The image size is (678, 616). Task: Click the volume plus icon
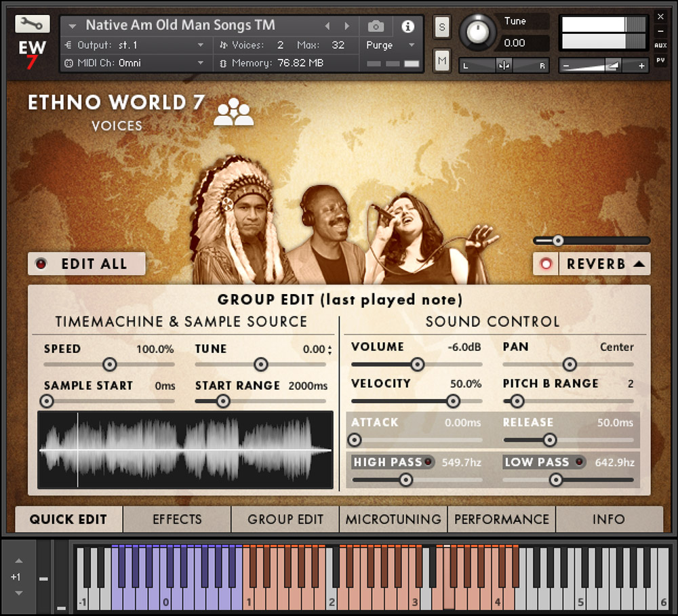(x=641, y=66)
